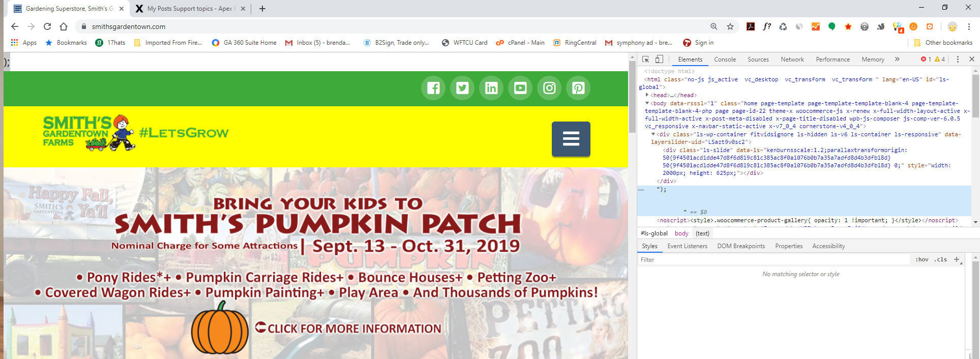Collapse the ls-wp-container div node
Viewport: 980px width, 359px height.
653,134
